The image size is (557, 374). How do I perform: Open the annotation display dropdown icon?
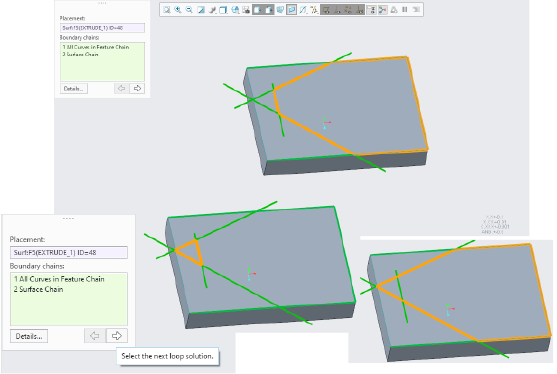coord(314,10)
